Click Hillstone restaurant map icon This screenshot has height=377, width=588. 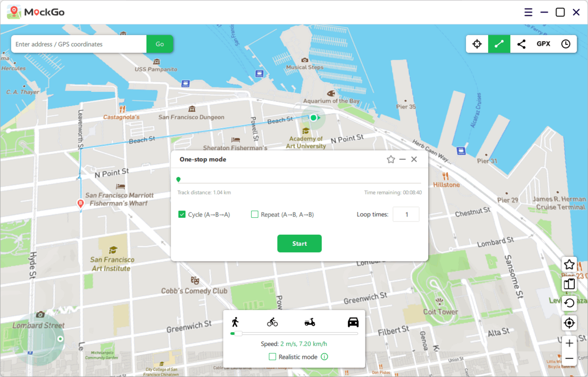pyautogui.click(x=446, y=177)
